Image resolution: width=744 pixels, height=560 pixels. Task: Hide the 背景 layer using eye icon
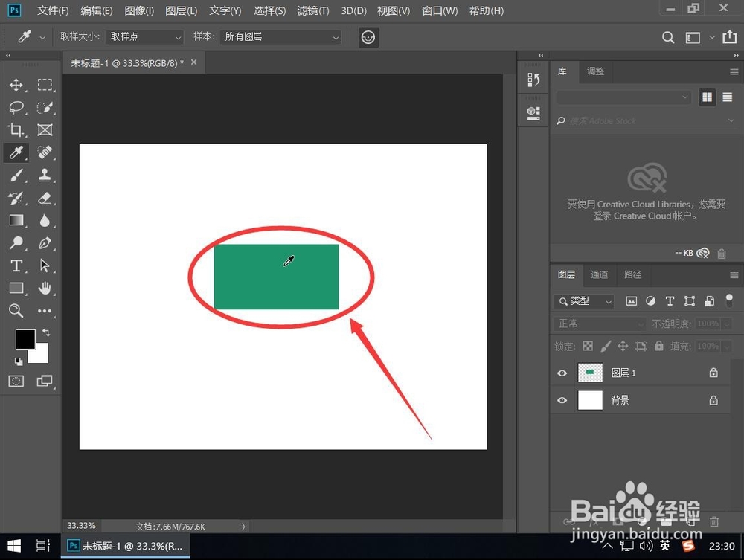pos(562,401)
